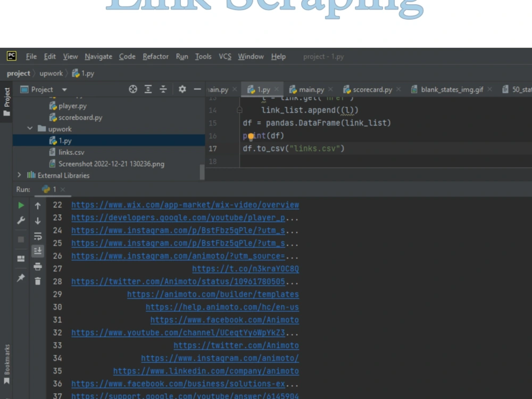Click the df.to_csv code line 17
Screen dimensions: 532x399
point(294,148)
